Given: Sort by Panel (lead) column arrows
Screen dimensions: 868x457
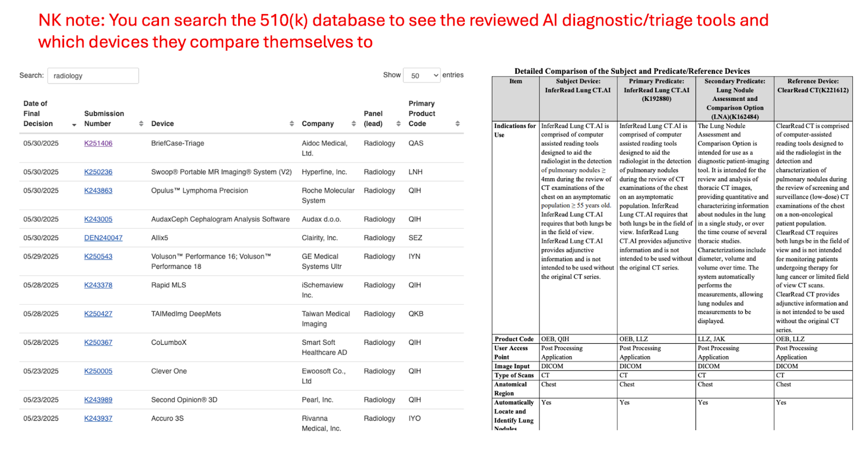Looking at the screenshot, I should (398, 124).
